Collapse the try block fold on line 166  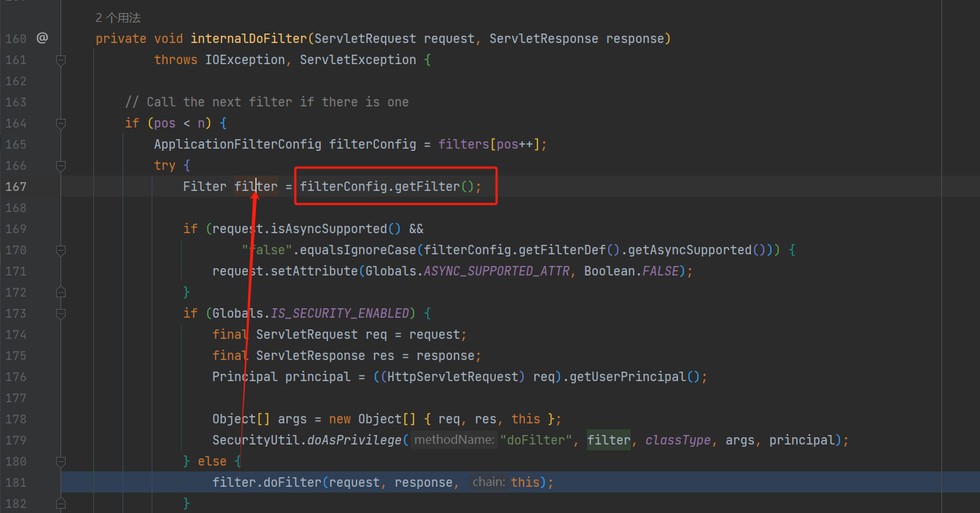61,165
